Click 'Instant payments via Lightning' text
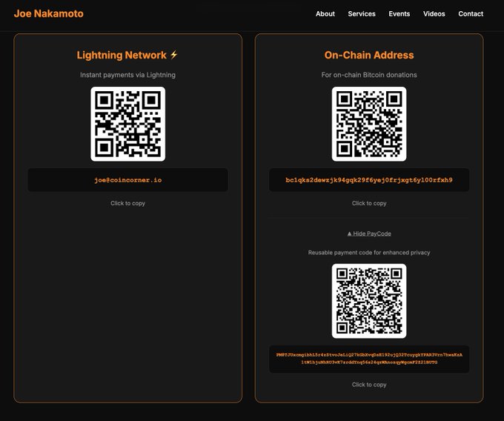This screenshot has width=504, height=421. [x=128, y=75]
